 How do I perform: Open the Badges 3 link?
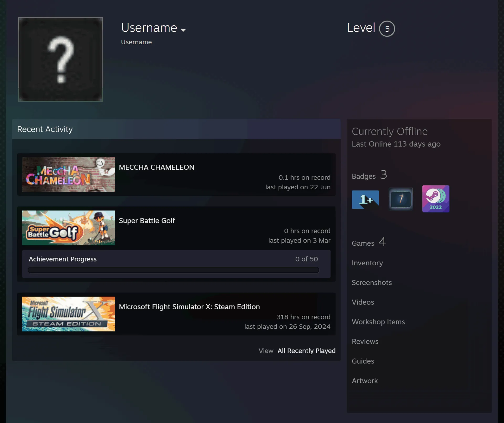369,175
